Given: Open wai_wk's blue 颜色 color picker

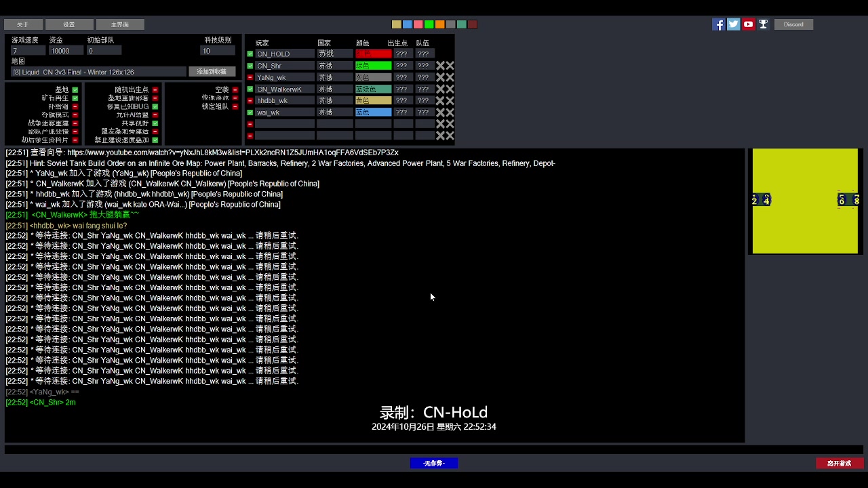Looking at the screenshot, I should [x=373, y=113].
